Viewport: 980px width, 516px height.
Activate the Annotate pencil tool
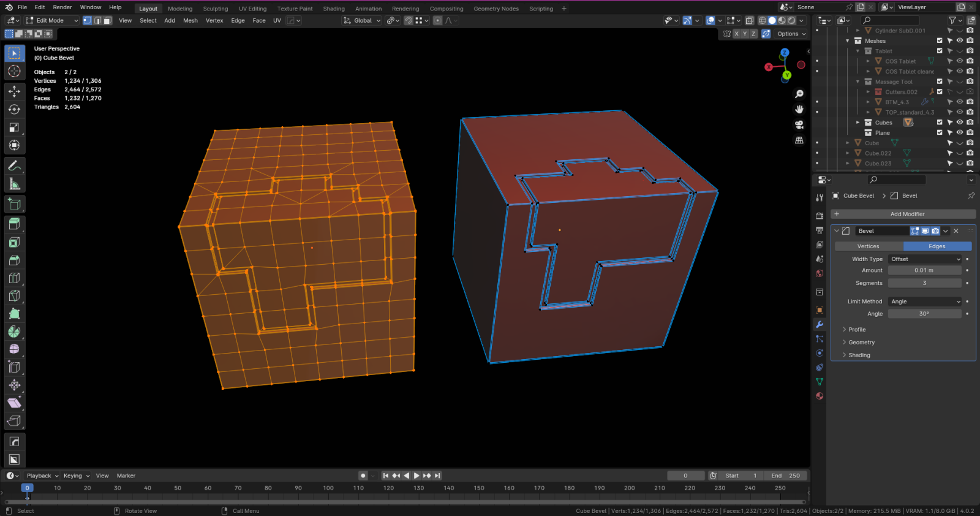coord(15,165)
